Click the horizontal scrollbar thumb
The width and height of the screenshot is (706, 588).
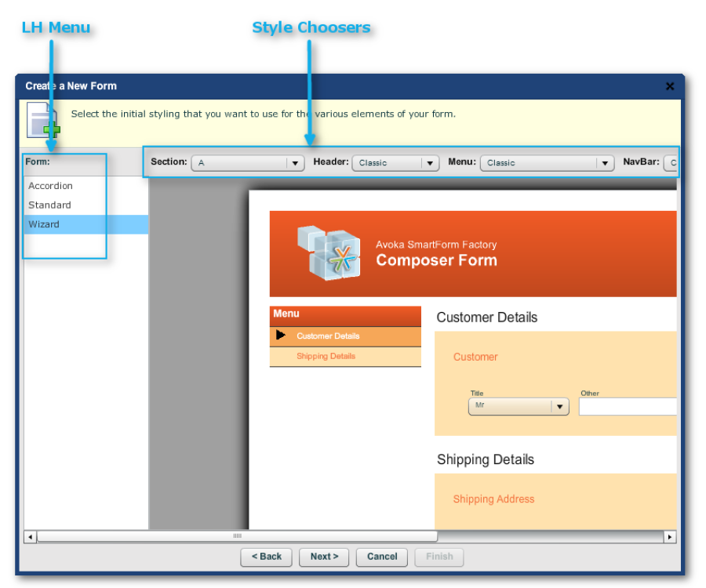click(x=237, y=536)
